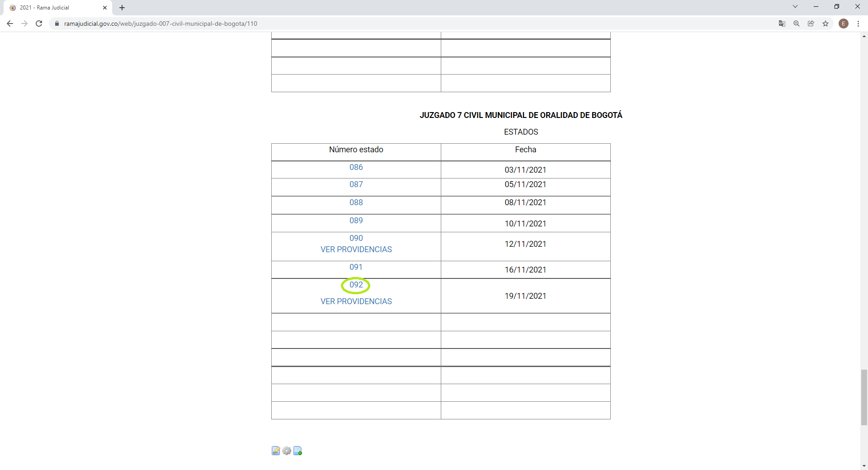Screen dimensions: 868x470
Task: Open estado 089 link
Action: click(356, 221)
